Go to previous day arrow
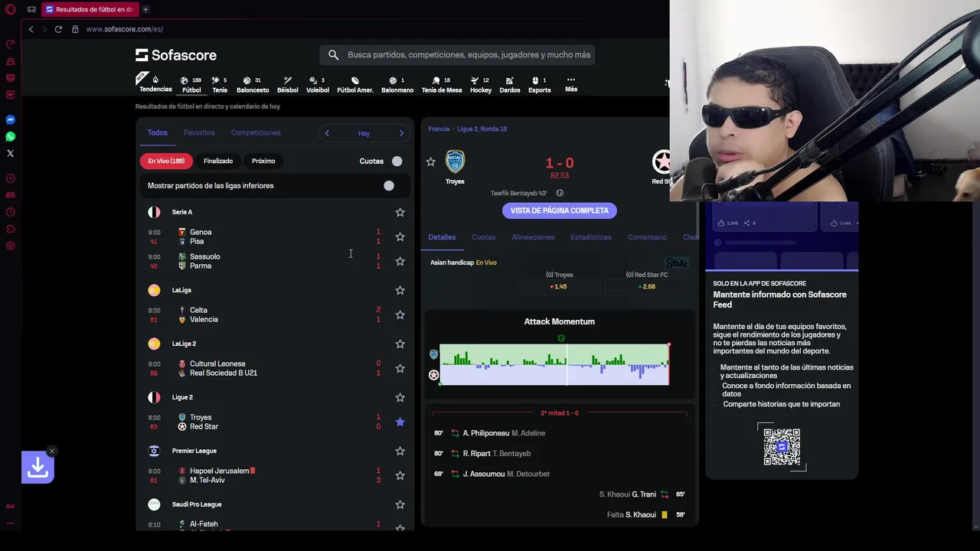This screenshot has height=551, width=980. 327,133
